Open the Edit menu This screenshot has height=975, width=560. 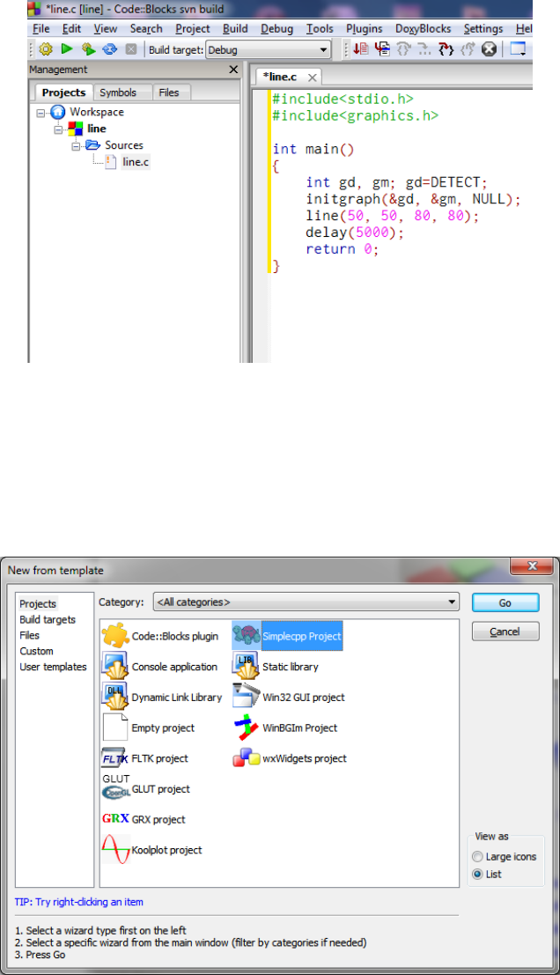click(71, 28)
